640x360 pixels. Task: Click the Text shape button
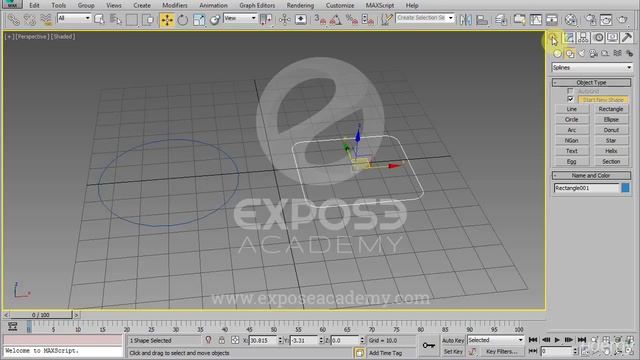pyautogui.click(x=572, y=151)
